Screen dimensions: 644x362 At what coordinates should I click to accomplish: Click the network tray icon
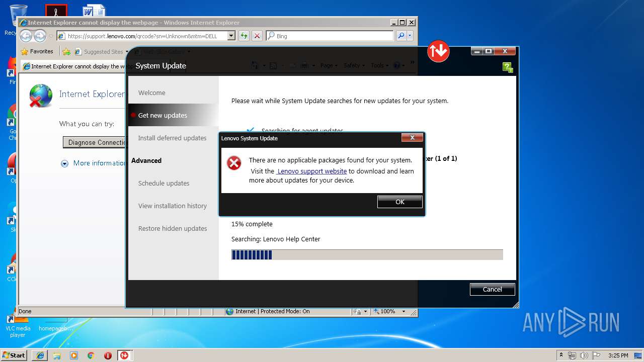[572, 355]
